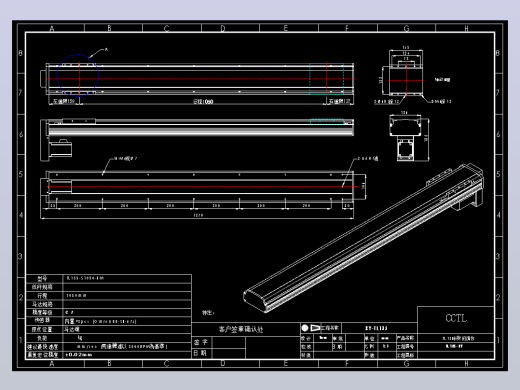Click the '行程1060' dimension text on top view
Viewport: 520px width, 390px height.
(x=203, y=101)
